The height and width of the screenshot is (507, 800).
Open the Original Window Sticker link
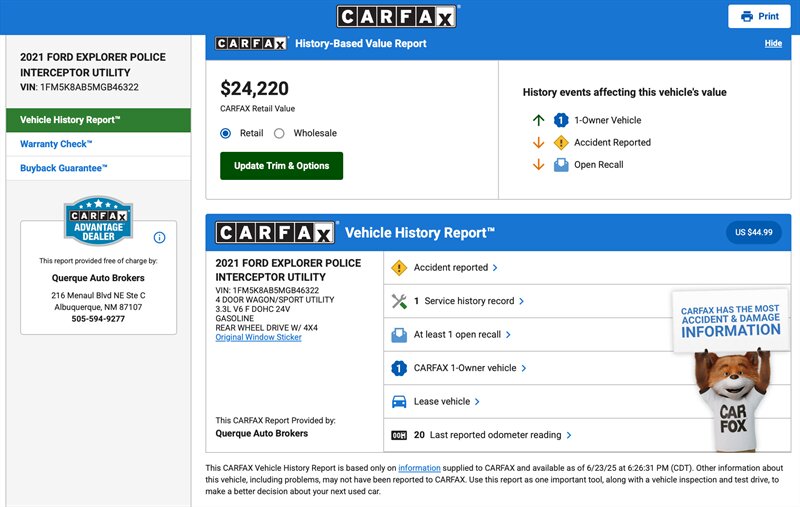[258, 338]
